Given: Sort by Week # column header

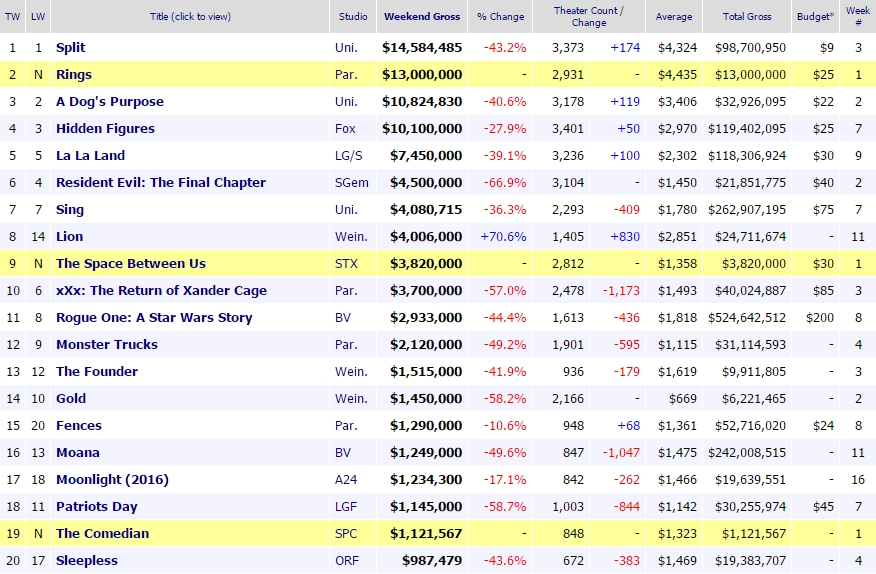Looking at the screenshot, I should coord(858,16).
